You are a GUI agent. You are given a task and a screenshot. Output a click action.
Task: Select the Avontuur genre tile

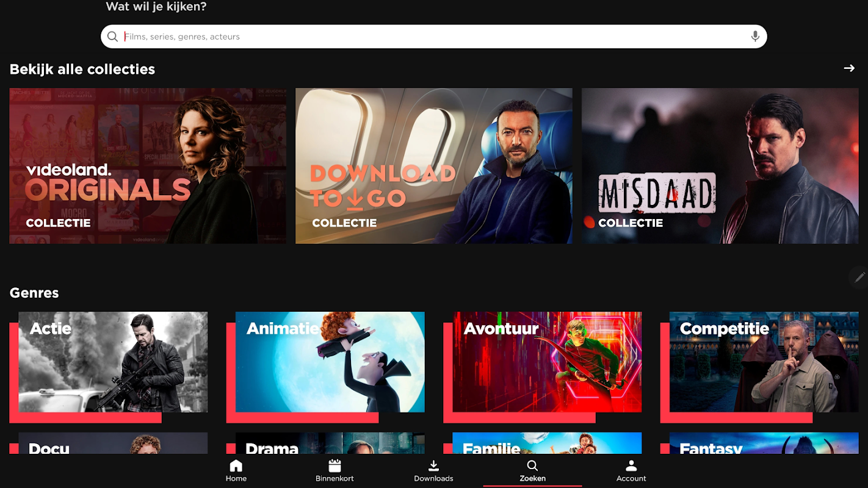pos(543,367)
